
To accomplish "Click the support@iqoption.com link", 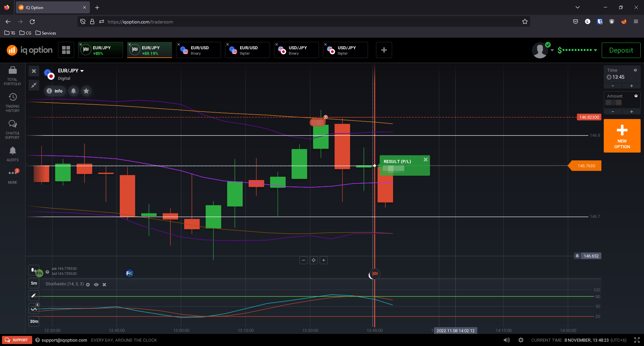I will (64, 340).
